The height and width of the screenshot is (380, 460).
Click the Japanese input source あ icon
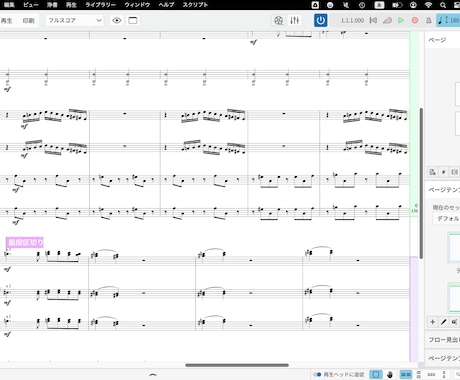[379, 5]
